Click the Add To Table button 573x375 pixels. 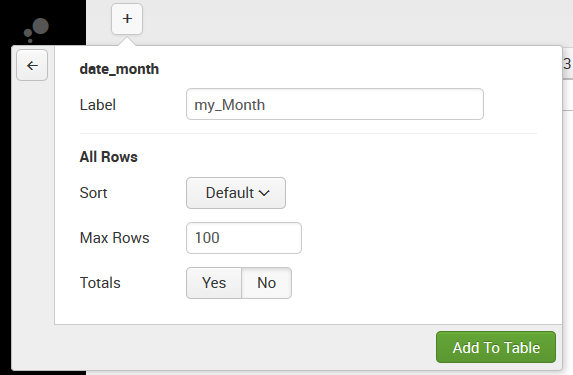(x=496, y=347)
